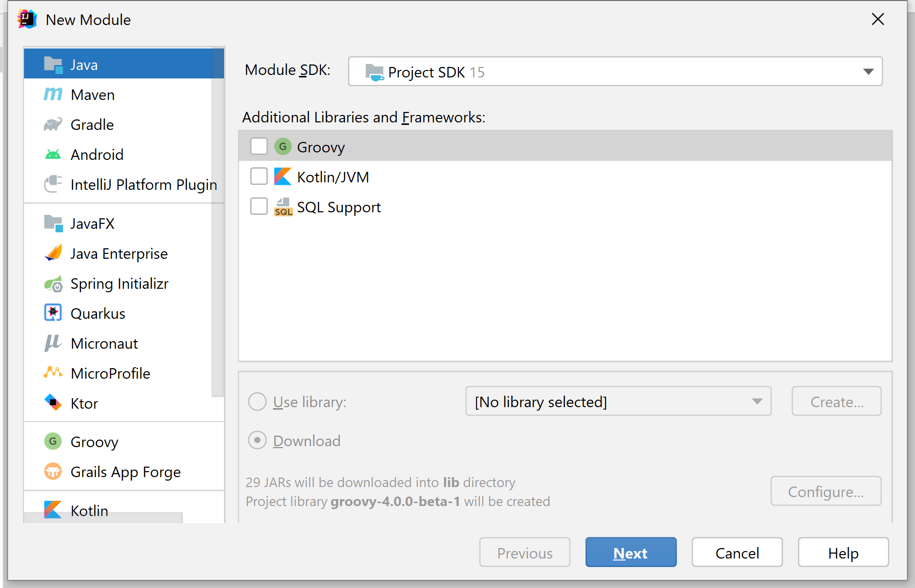Click the Maven 'm' icon

[53, 94]
